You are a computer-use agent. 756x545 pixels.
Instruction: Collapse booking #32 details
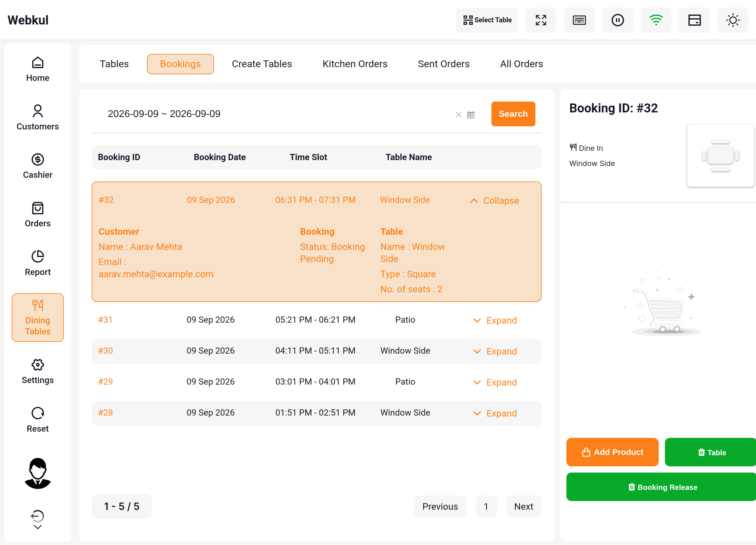[495, 201]
